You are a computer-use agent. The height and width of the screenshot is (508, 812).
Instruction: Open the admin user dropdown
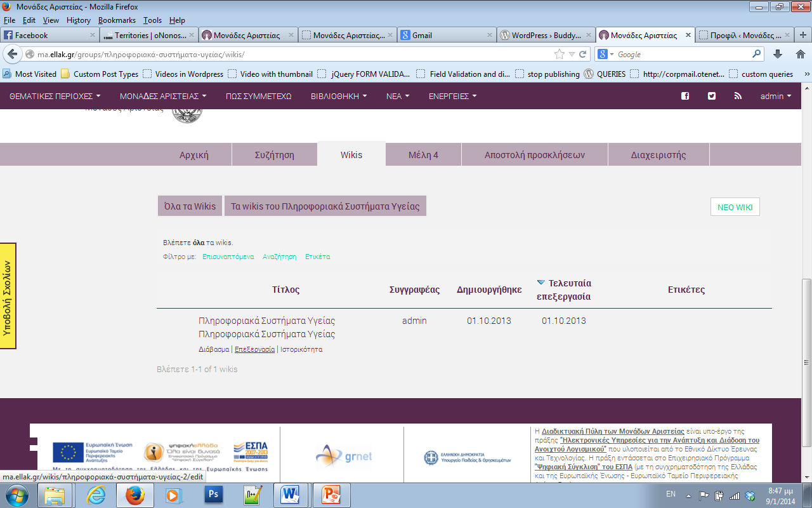click(776, 97)
